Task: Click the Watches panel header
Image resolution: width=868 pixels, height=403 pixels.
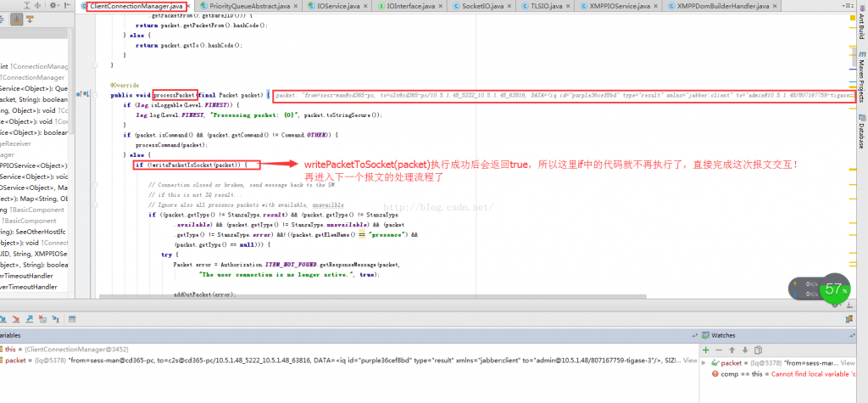Action: (778, 335)
